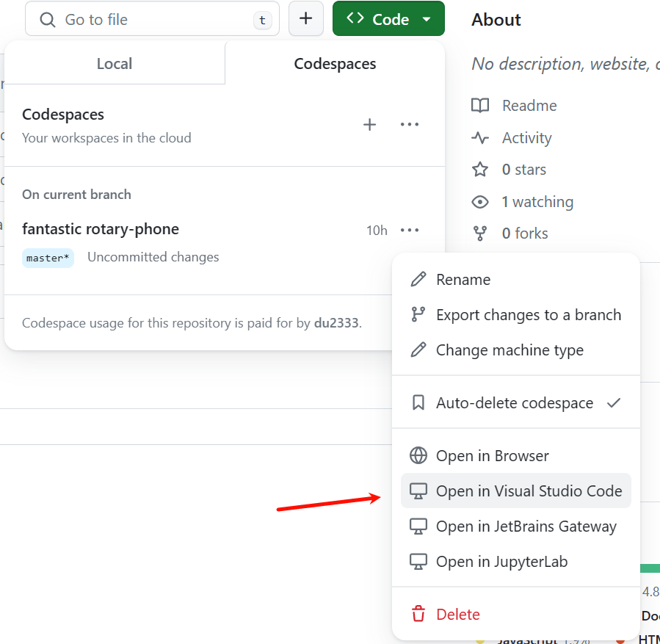Click the fork icon beside 0 forks
660x644 pixels.
[x=480, y=234]
